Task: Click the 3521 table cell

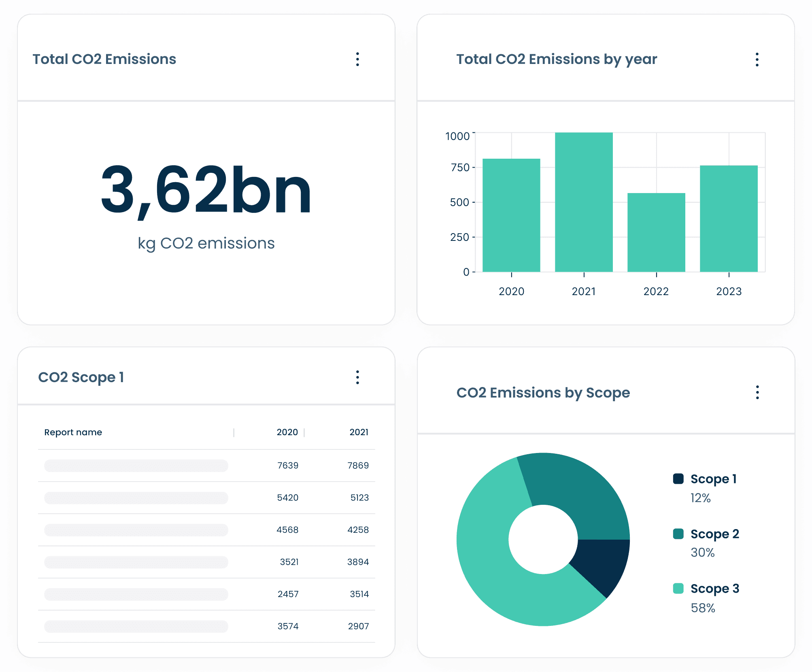Action: [289, 562]
